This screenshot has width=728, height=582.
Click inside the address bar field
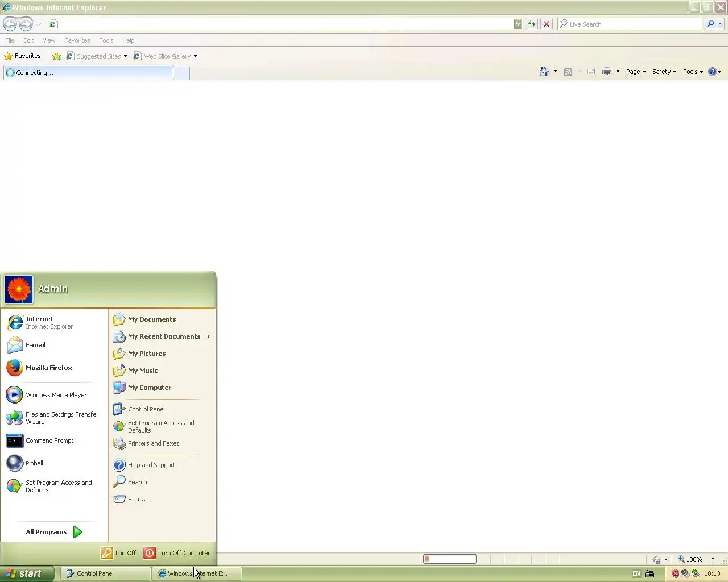[x=281, y=24]
